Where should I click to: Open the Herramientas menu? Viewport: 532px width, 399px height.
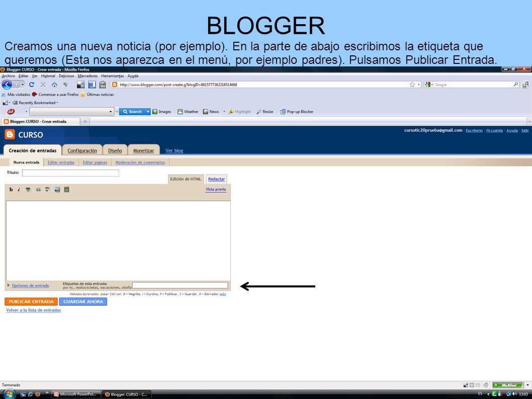pos(112,76)
